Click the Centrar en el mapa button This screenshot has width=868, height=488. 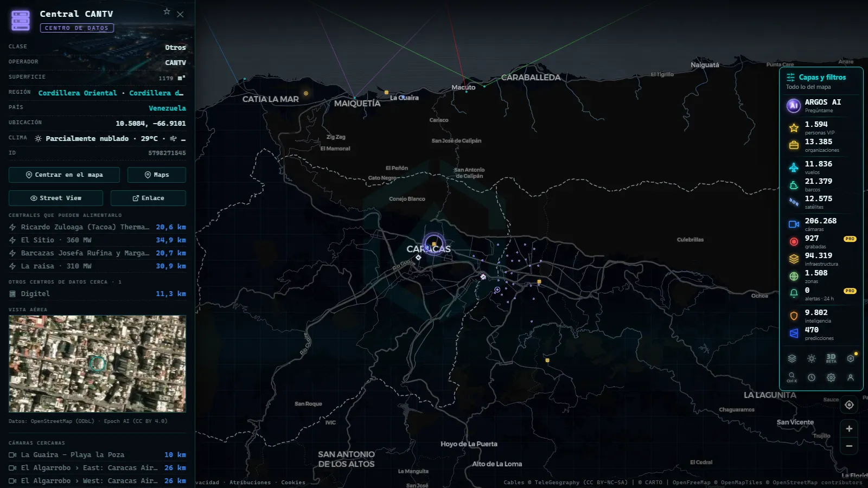pos(64,175)
